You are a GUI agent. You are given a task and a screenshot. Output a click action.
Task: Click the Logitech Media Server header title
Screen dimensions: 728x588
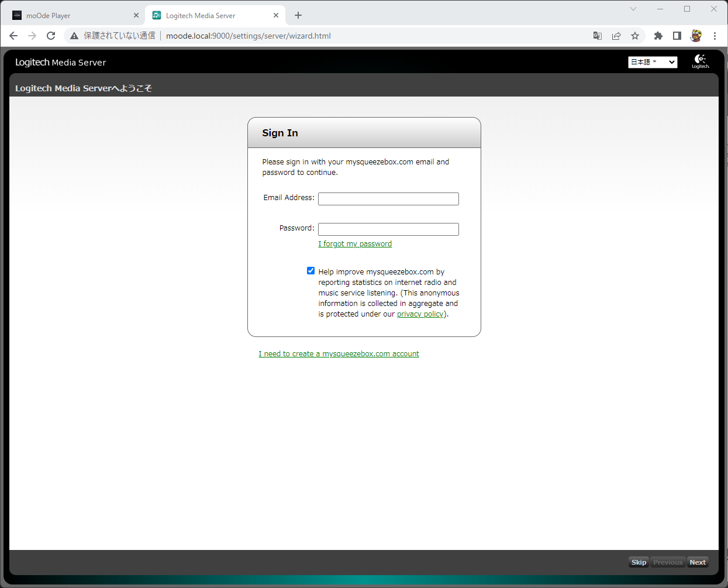click(61, 62)
